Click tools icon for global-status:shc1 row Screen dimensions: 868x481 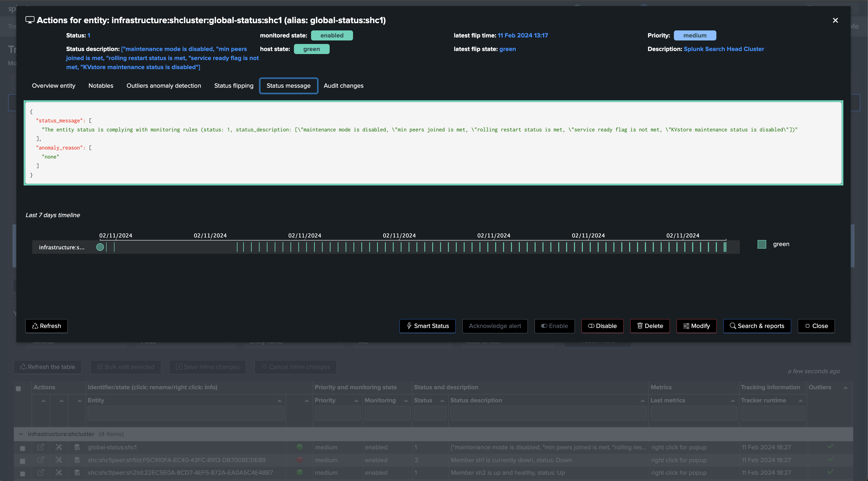click(59, 447)
